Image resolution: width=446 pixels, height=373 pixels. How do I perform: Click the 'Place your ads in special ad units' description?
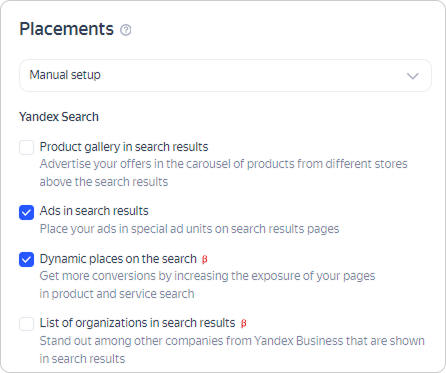(x=189, y=229)
